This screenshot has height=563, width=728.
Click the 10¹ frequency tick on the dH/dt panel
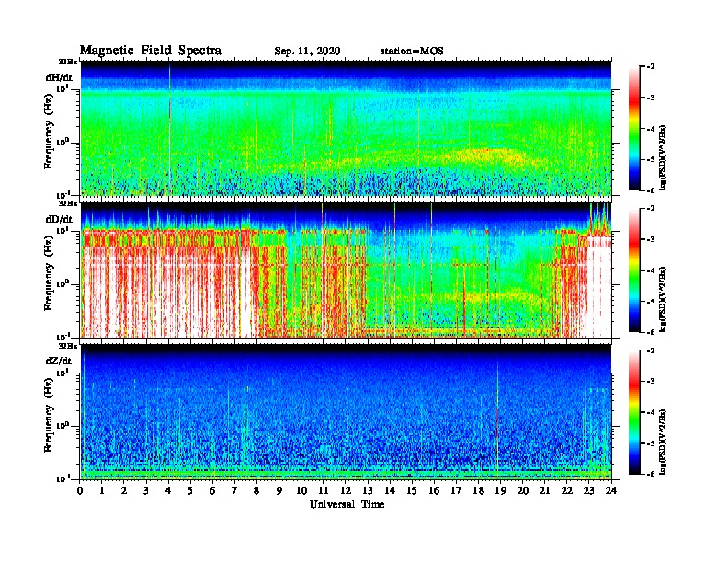[x=63, y=88]
